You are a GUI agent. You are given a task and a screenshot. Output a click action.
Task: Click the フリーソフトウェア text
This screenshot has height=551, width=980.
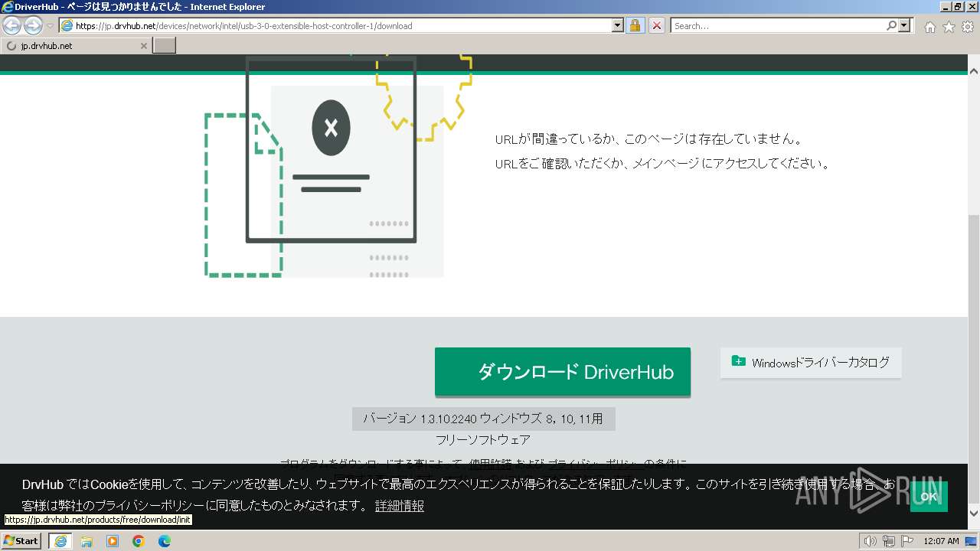(483, 440)
